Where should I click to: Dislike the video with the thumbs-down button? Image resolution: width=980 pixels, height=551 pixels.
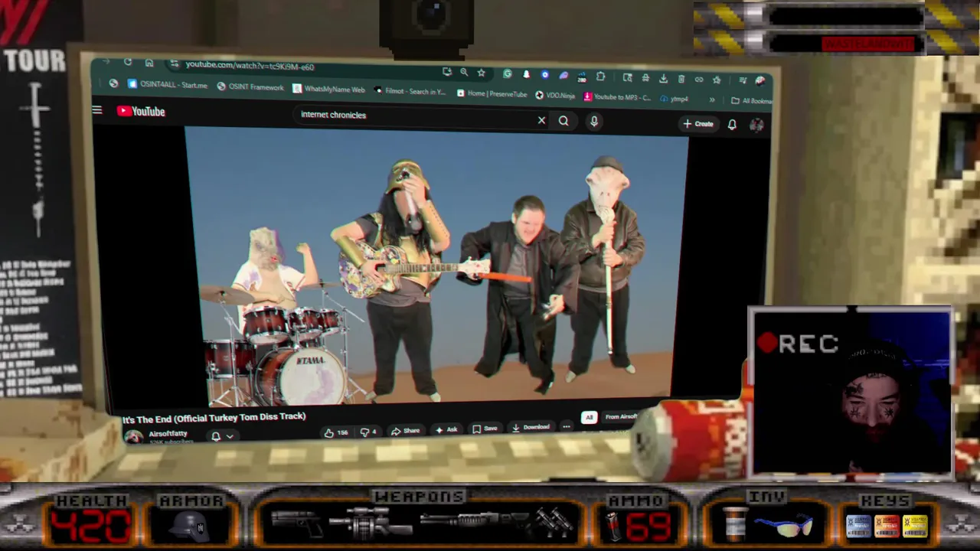coord(368,432)
